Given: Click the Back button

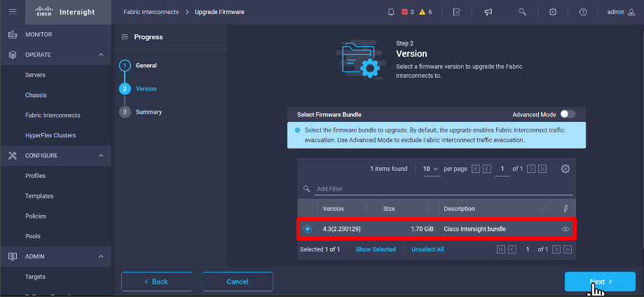Looking at the screenshot, I should tap(156, 282).
